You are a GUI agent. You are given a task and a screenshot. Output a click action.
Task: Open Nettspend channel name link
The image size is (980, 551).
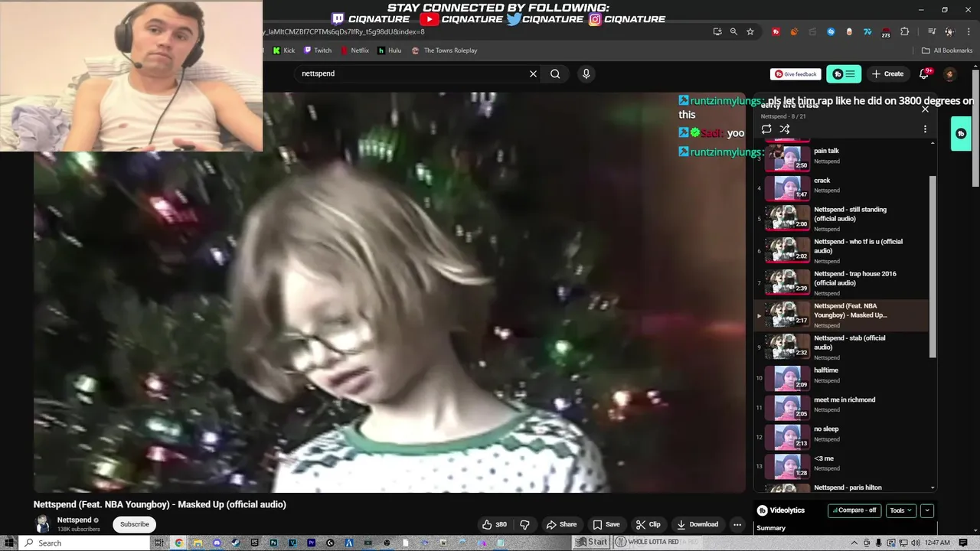pos(73,520)
